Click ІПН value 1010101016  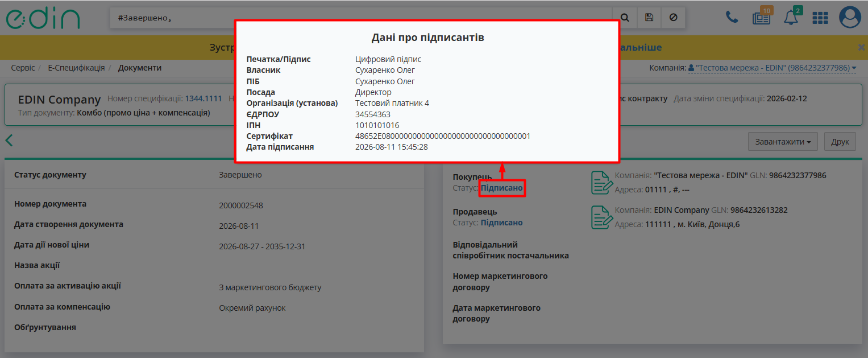click(x=377, y=125)
